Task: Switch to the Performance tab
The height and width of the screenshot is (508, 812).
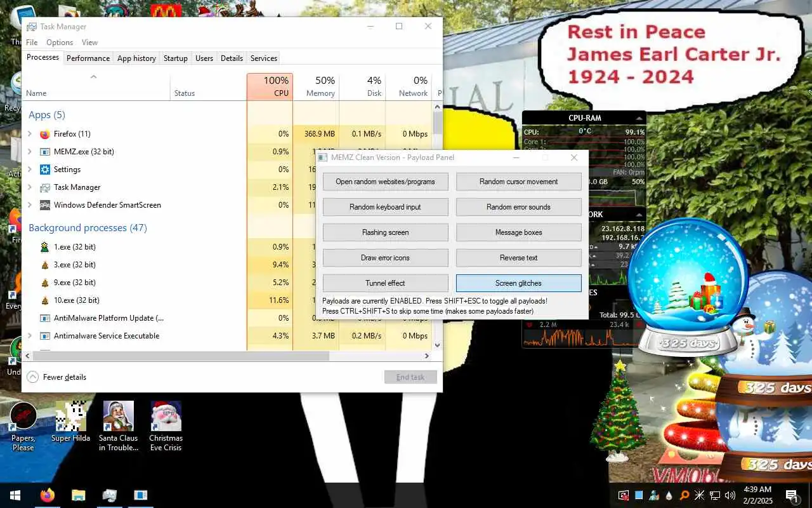Action: coord(88,58)
